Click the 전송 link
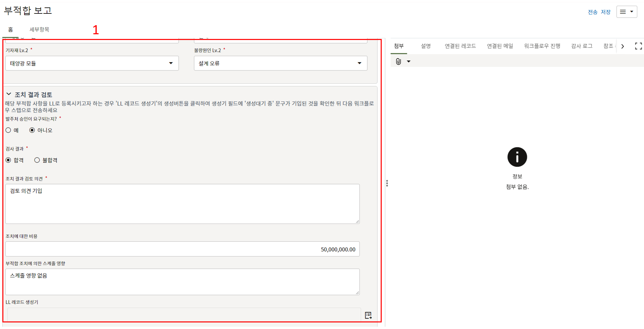This screenshot has height=329, width=644. pos(592,12)
